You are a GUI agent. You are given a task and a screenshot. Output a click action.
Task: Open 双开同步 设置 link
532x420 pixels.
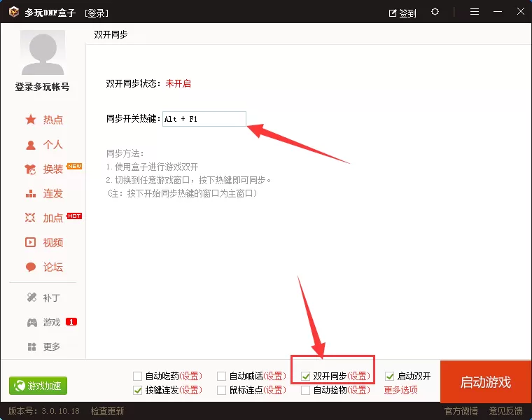coord(359,376)
